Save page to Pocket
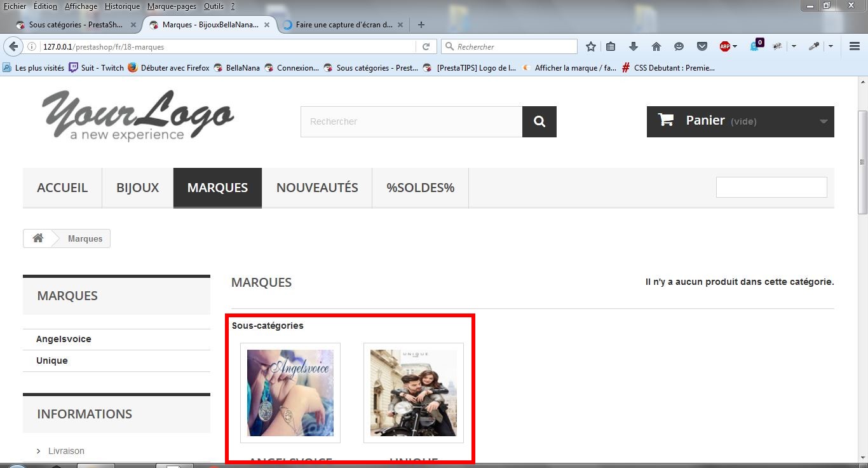Screen dimensions: 868x468 702,46
